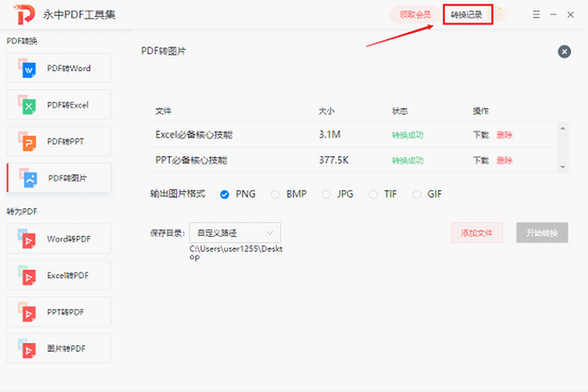Open the 转换记录 conversion history tab
The image size is (588, 392).
pos(467,15)
